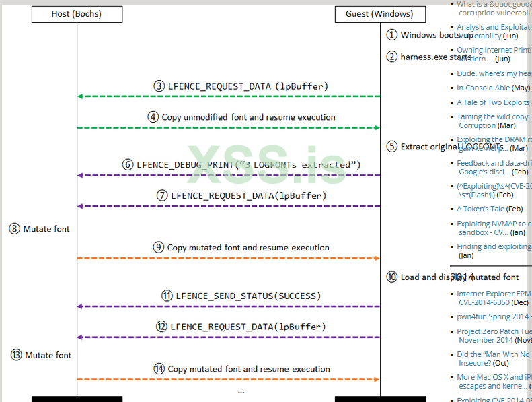Click the 'Load and display mutated font' text
The image size is (532, 402).
[460, 277]
